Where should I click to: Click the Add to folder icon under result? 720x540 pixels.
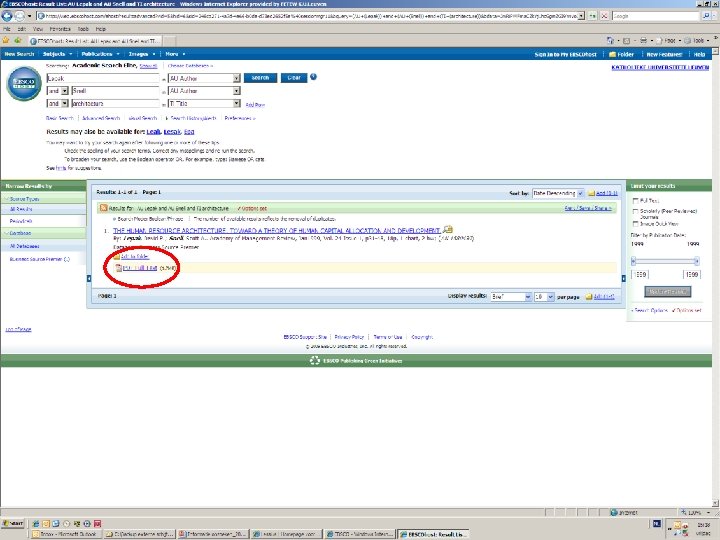[117, 256]
